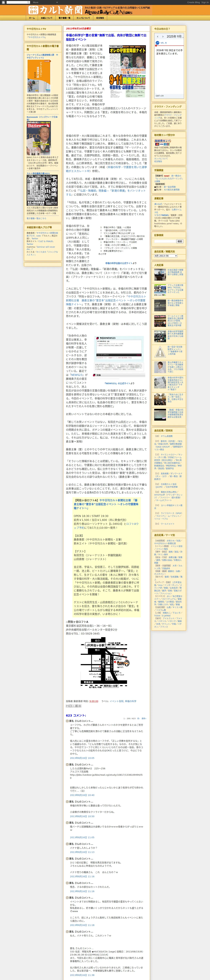Share the post to Facebook icon
The width and height of the screenshot is (210, 980).
[77, 706]
